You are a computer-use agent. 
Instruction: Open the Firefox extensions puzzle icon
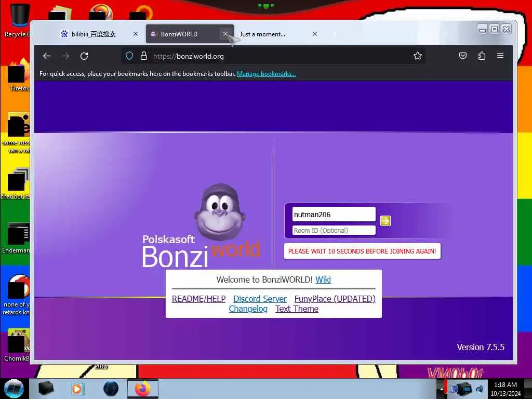click(x=482, y=56)
